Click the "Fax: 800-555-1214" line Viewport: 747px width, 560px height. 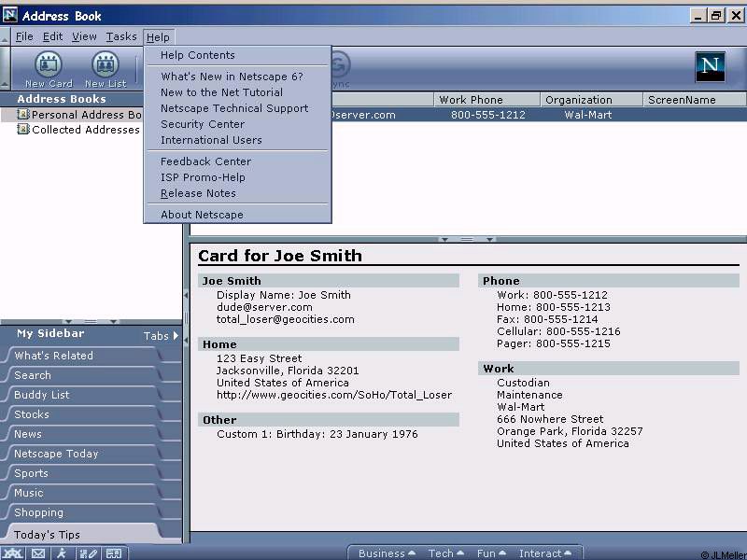point(547,319)
